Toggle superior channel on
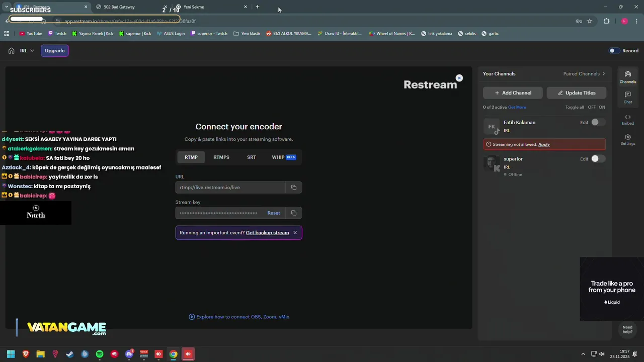The width and height of the screenshot is (644, 362). click(597, 159)
